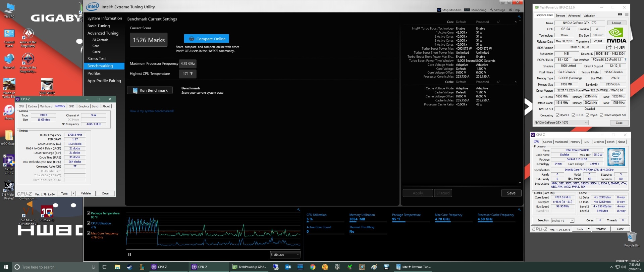Open PCMark 10 desktop icon
This screenshot has width=644, height=272.
pos(47,214)
